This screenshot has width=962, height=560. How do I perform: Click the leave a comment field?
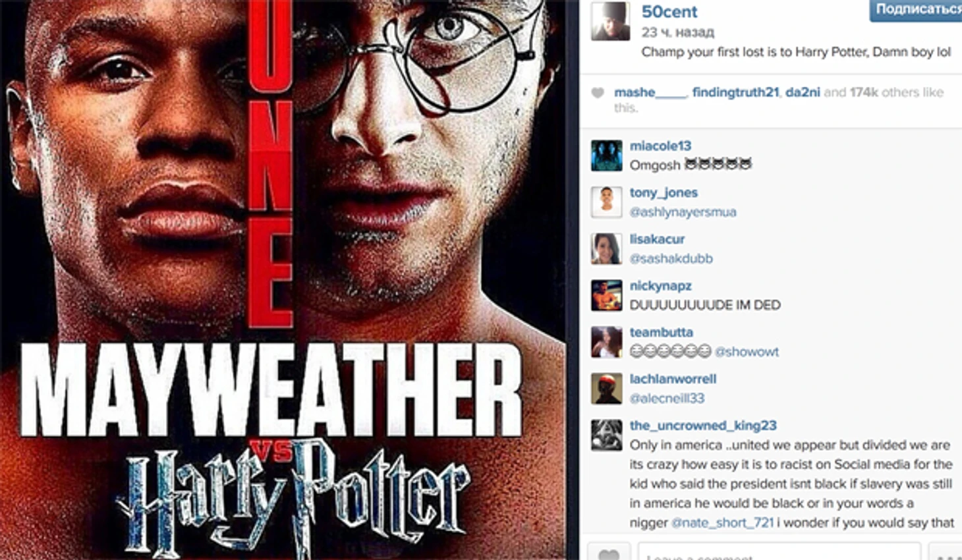(779, 552)
